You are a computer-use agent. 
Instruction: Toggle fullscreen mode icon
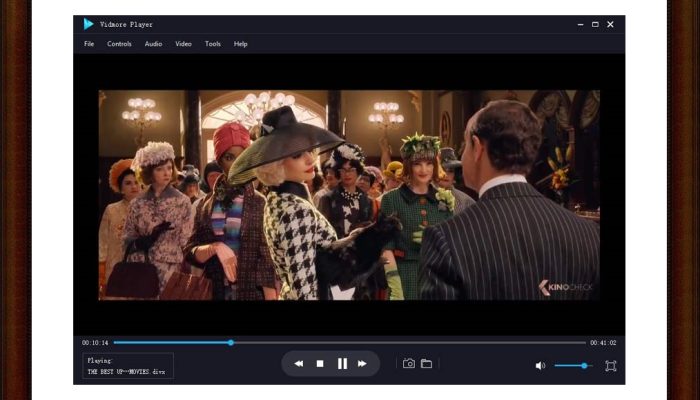click(x=610, y=366)
